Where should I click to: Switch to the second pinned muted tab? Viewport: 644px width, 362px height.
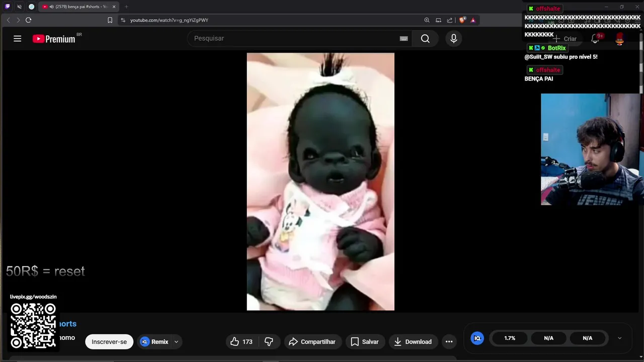click(x=19, y=7)
